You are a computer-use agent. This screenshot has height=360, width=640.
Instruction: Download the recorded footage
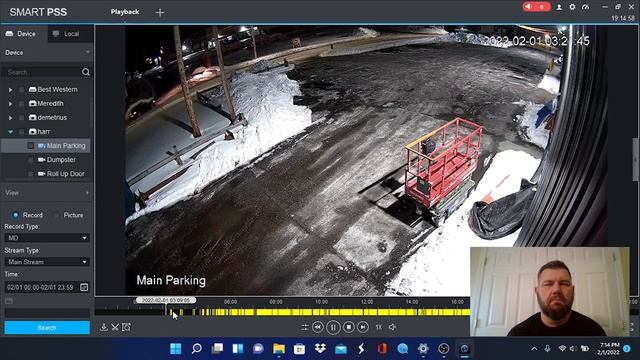click(x=104, y=327)
